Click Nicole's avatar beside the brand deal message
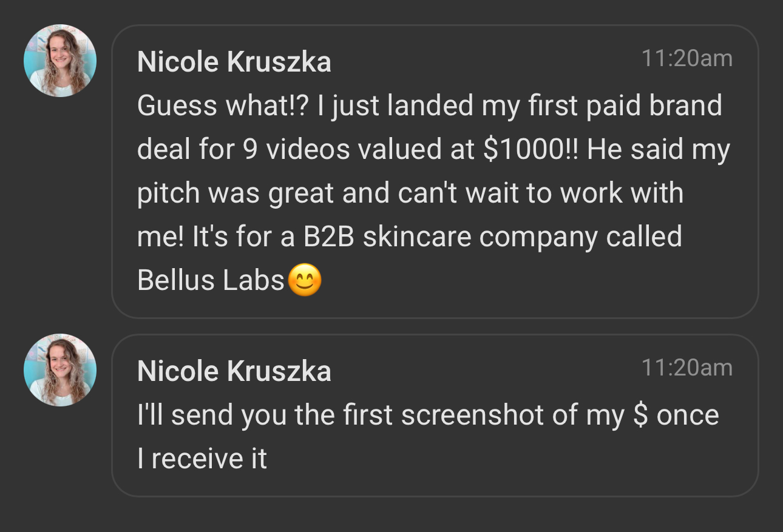Image resolution: width=783 pixels, height=532 pixels. 59,61
